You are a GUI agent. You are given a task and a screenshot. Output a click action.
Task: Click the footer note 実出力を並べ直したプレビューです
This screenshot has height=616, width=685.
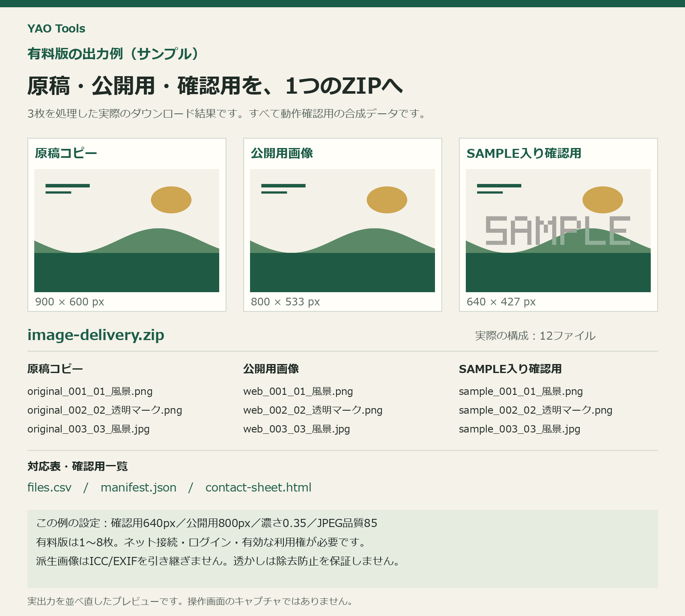point(191,601)
